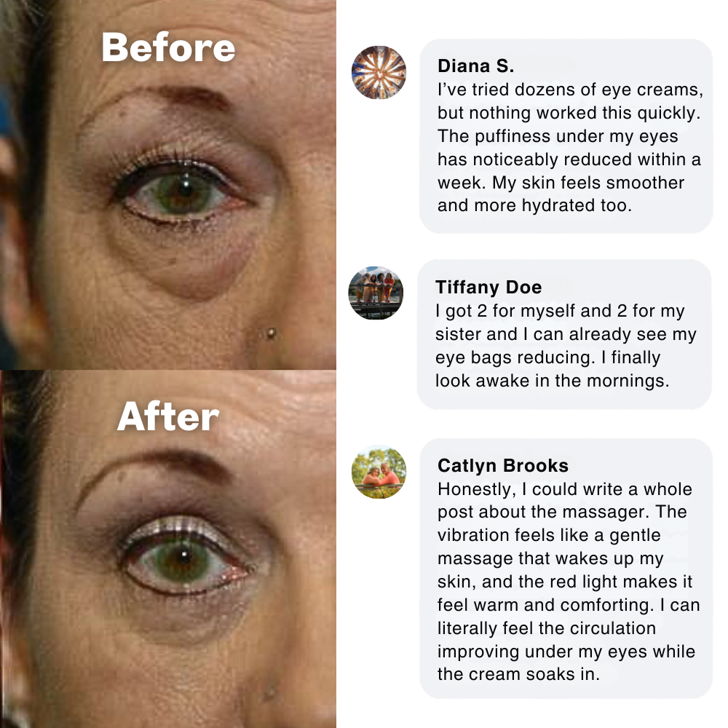Select the Before eye photo
This screenshot has width=728, height=728.
pyautogui.click(x=168, y=185)
